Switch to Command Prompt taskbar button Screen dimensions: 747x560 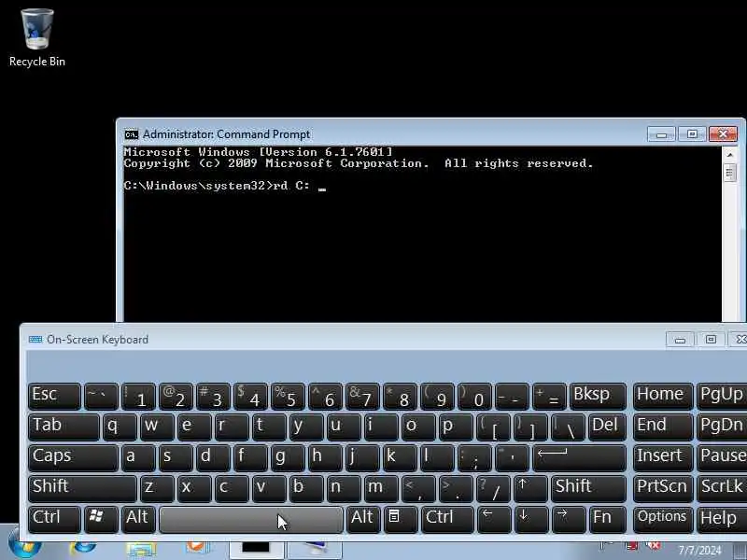pyautogui.click(x=256, y=550)
